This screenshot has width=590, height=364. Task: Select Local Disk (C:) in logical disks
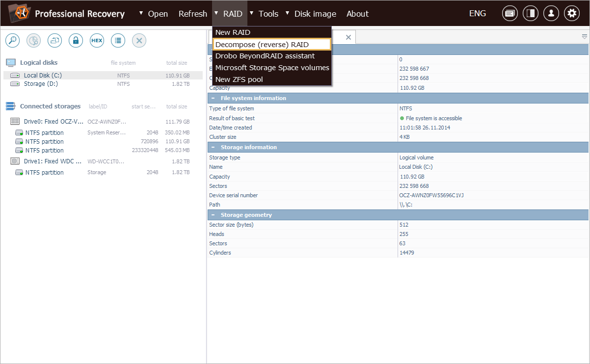[x=103, y=76]
